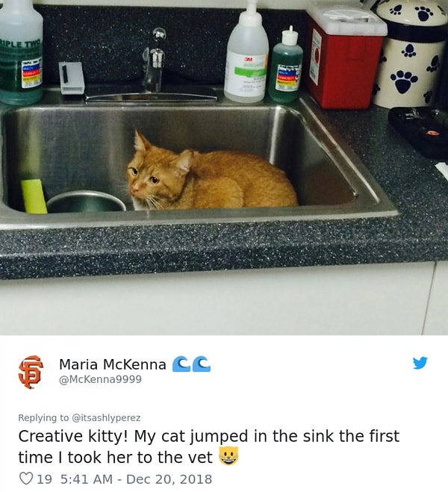448x492 pixels.
Task: Click the small green squeeze bottle in the photo
Action: click(285, 66)
